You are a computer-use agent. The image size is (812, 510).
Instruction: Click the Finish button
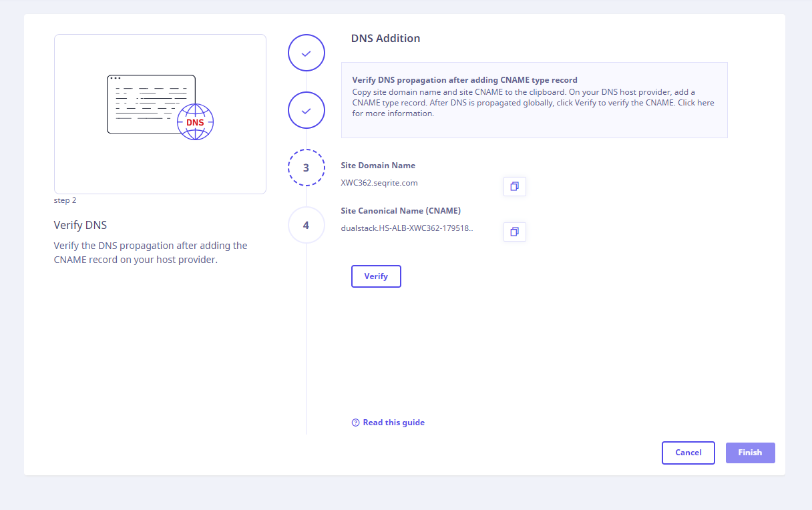tap(750, 453)
